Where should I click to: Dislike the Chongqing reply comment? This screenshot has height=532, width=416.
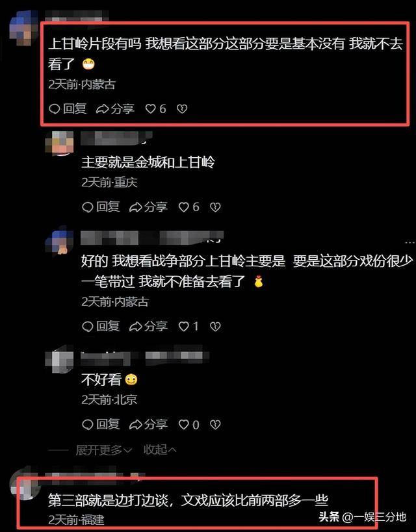click(x=215, y=207)
